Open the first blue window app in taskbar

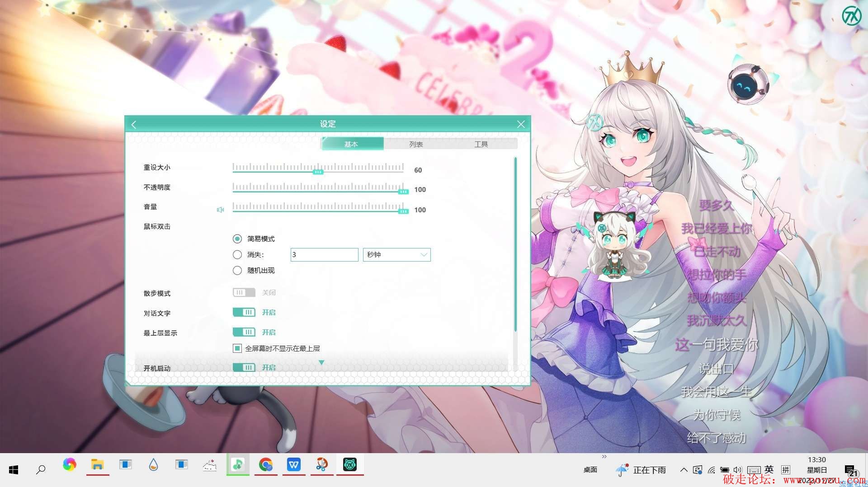[125, 464]
